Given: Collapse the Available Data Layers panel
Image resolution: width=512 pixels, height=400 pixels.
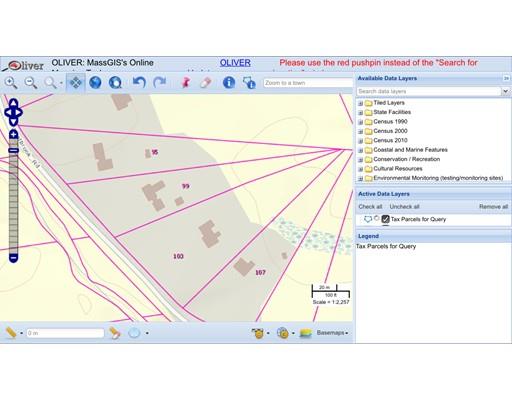Looking at the screenshot, I should pyautogui.click(x=506, y=78).
